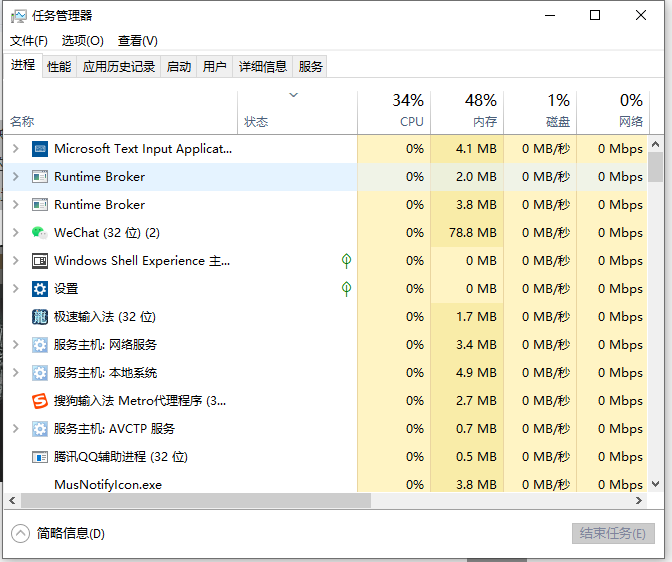Collapse to 简略信息 view

pos(58,534)
